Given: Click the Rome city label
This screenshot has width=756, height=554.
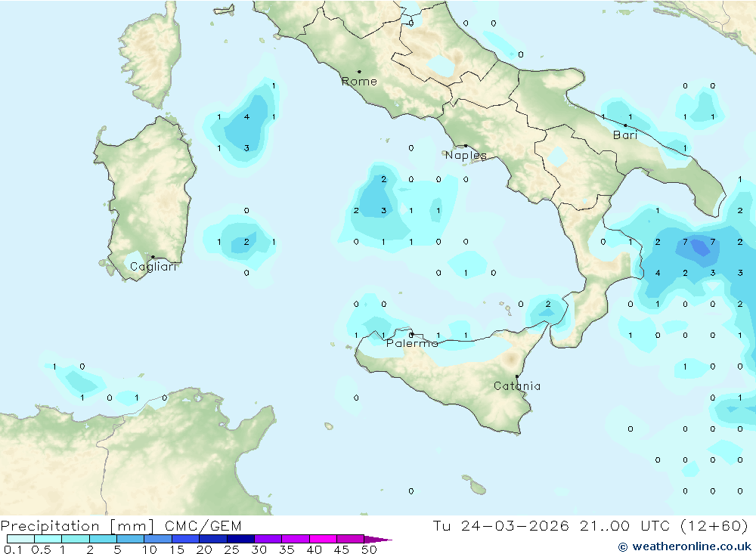Looking at the screenshot, I should [x=359, y=82].
